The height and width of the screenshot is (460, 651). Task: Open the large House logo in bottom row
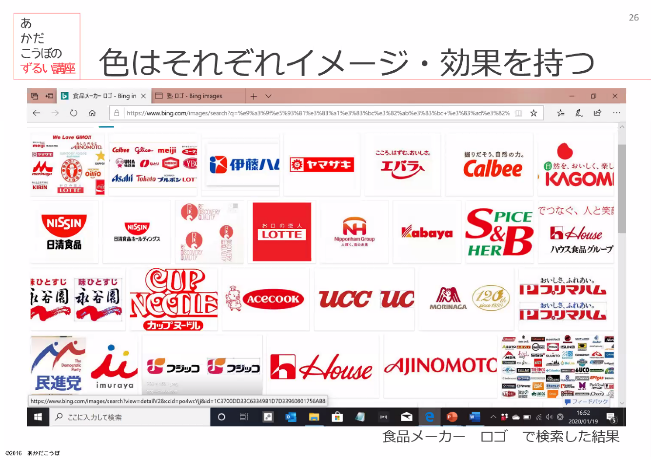[x=323, y=367]
